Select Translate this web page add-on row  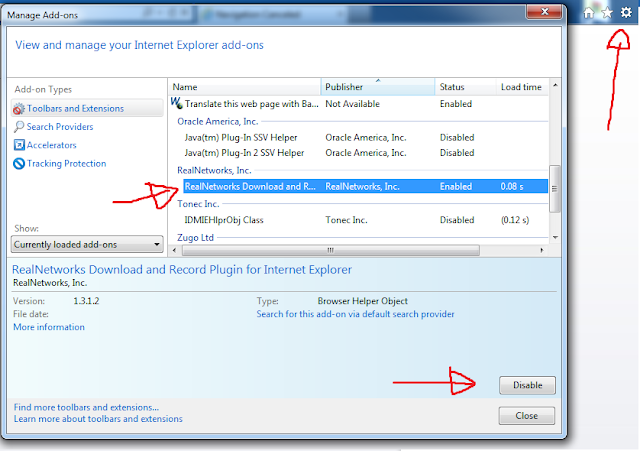coord(359,104)
